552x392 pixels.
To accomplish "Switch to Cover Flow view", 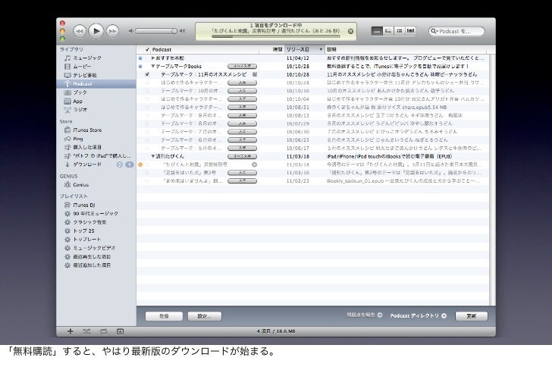I will (x=410, y=31).
